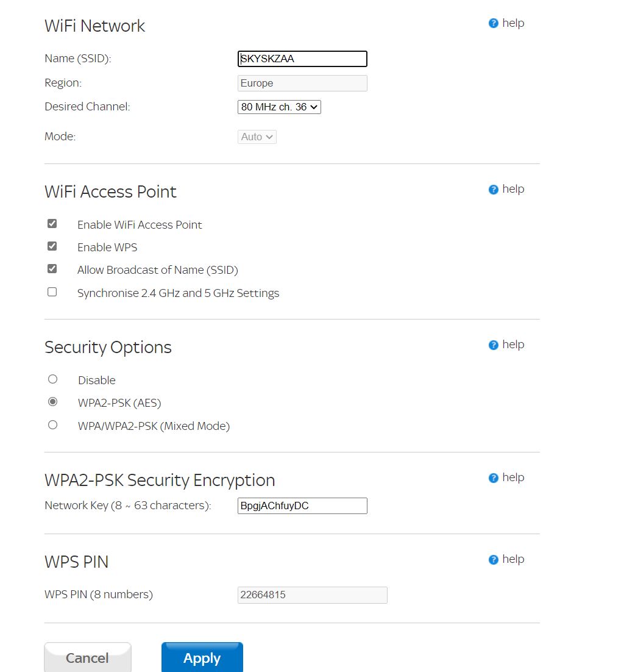Click the Network Key input field

click(x=302, y=506)
